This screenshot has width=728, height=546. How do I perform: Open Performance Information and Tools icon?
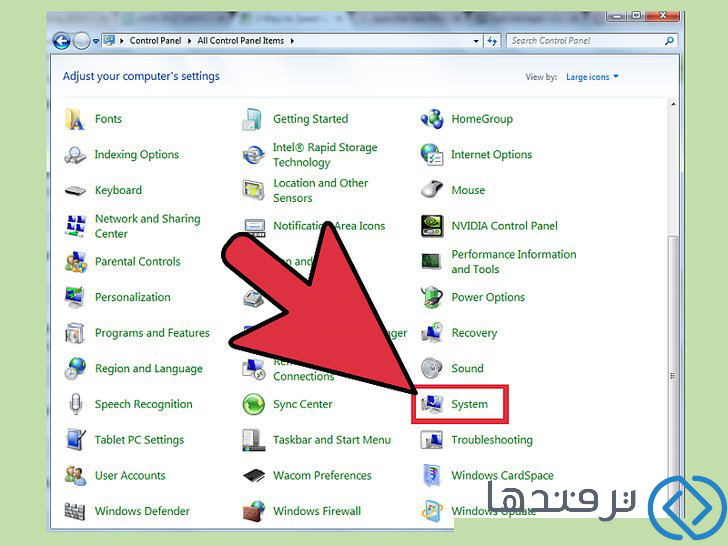pyautogui.click(x=431, y=262)
